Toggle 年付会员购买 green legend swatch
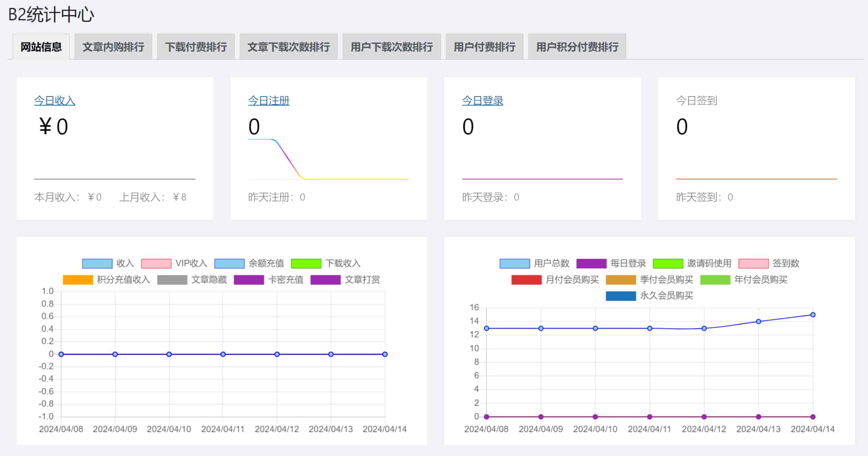 coord(716,280)
